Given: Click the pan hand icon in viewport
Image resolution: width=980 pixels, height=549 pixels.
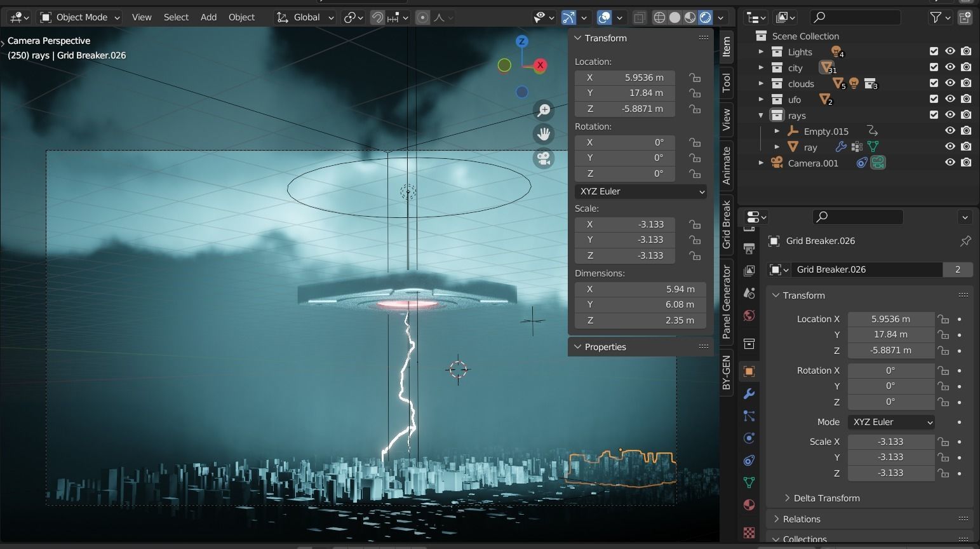Looking at the screenshot, I should click(x=544, y=134).
